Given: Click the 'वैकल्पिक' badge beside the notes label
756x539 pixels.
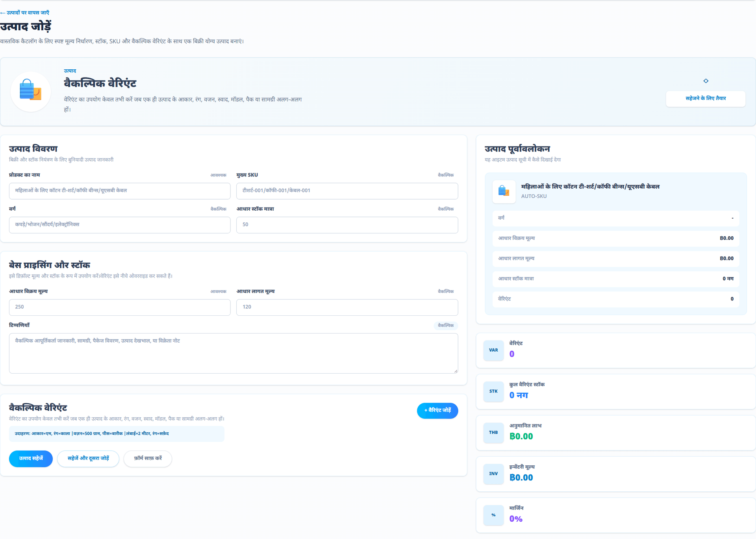Looking at the screenshot, I should point(446,326).
